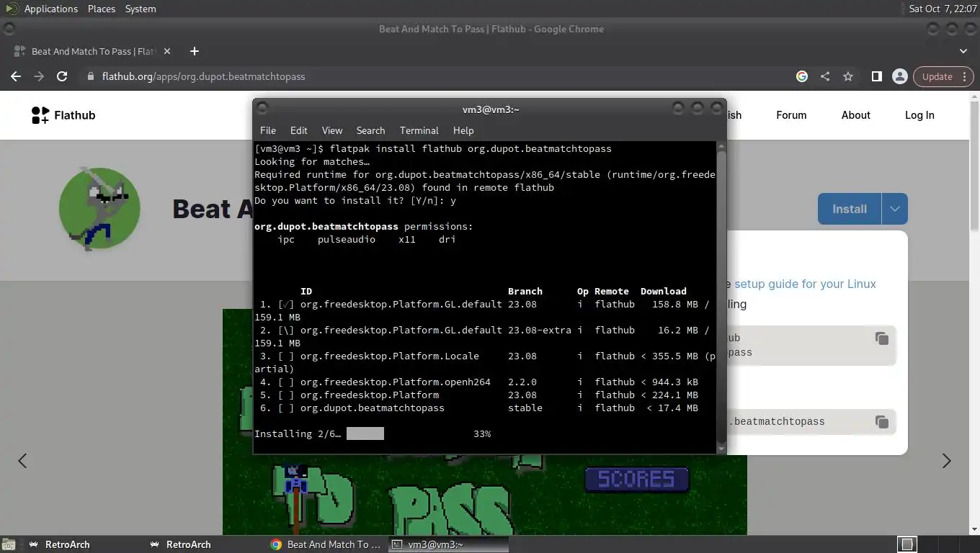Click the Chrome back arrow

(16, 76)
